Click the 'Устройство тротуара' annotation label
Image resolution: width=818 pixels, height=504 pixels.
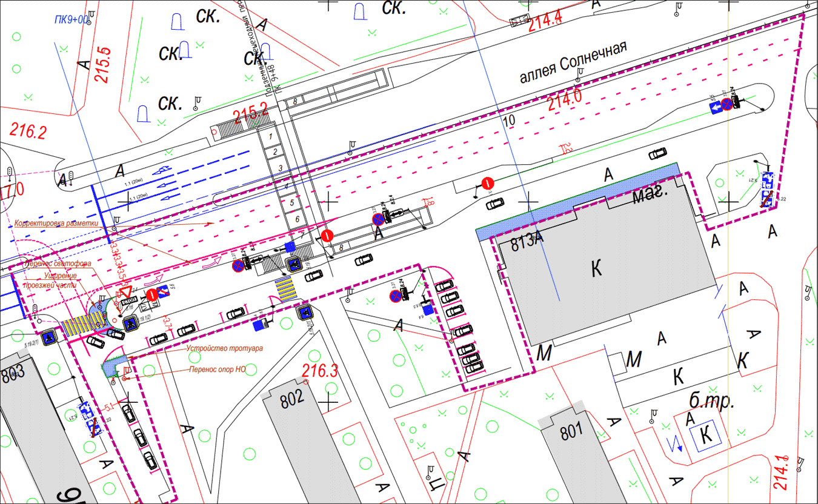[x=224, y=349]
